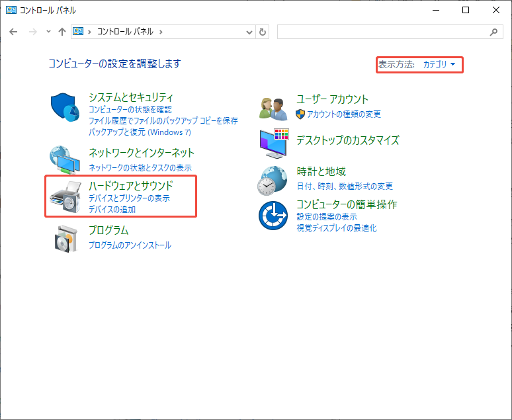The width and height of the screenshot is (512, 420).
Task: Click the System and Security shield icon
Action: pyautogui.click(x=65, y=107)
